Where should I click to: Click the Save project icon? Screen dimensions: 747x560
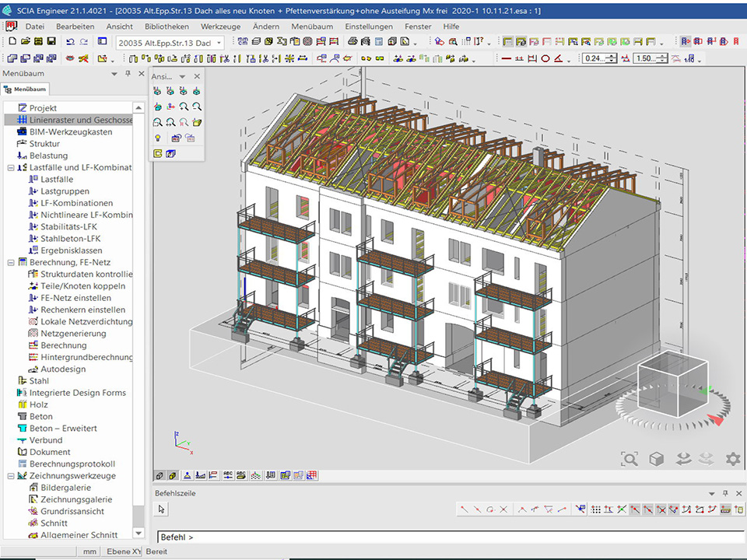tap(51, 42)
